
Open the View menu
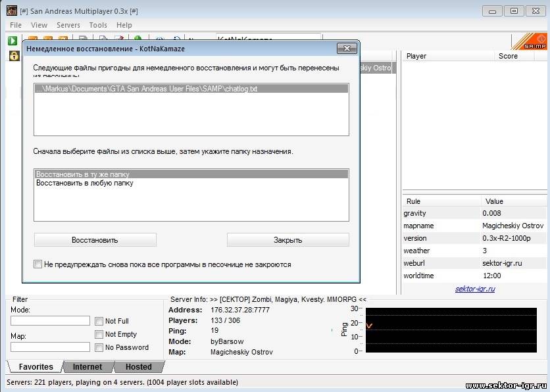[39, 25]
